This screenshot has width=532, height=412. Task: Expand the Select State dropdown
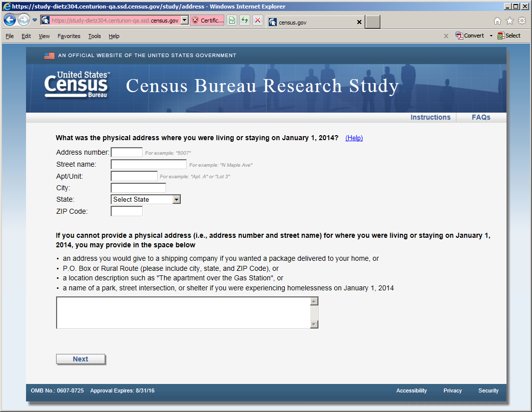point(176,199)
